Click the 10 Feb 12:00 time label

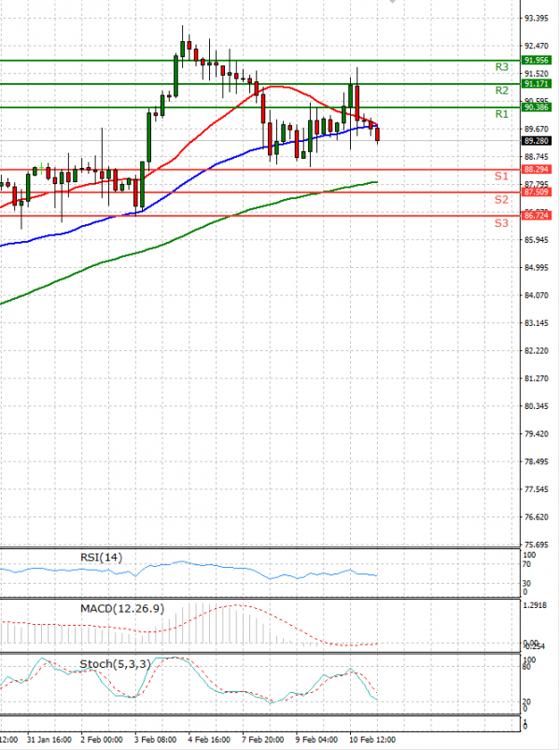click(x=372, y=740)
